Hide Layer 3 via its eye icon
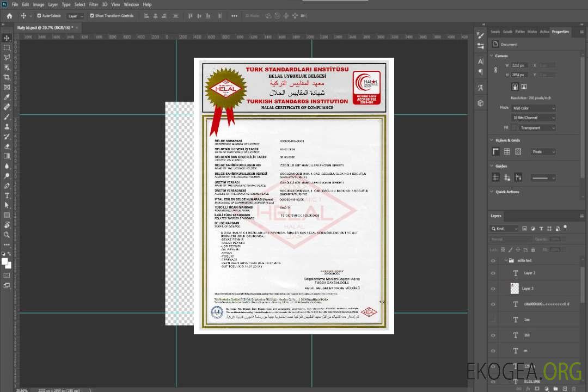 (493, 289)
